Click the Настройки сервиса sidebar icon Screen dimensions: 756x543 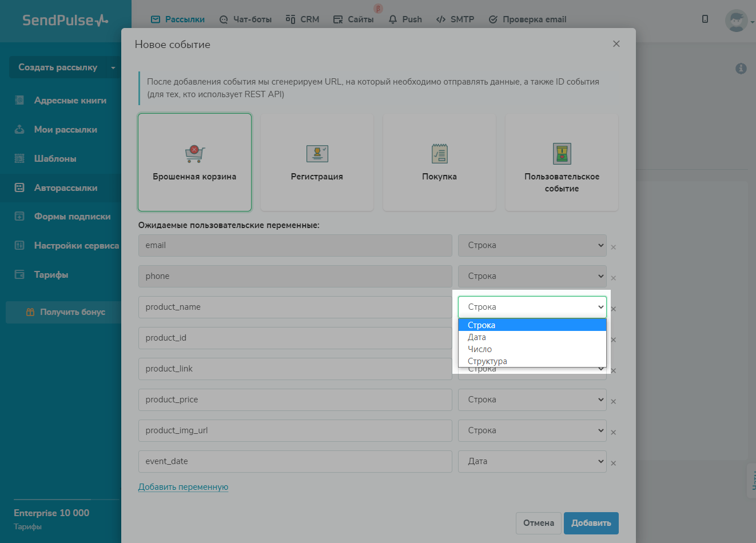pyautogui.click(x=19, y=245)
